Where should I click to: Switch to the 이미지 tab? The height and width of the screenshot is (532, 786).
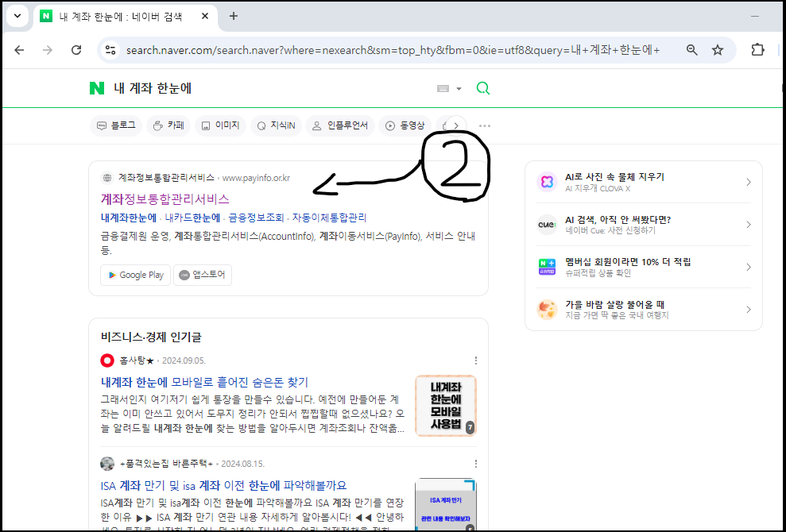coord(221,125)
